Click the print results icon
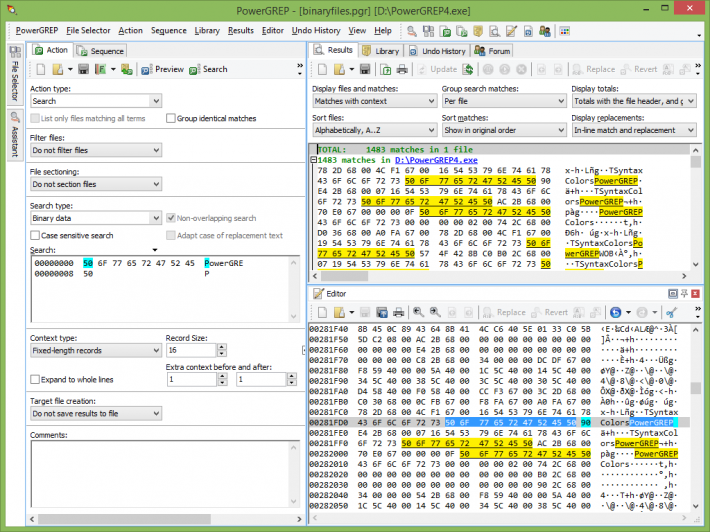The height and width of the screenshot is (532, 710). pos(402,69)
